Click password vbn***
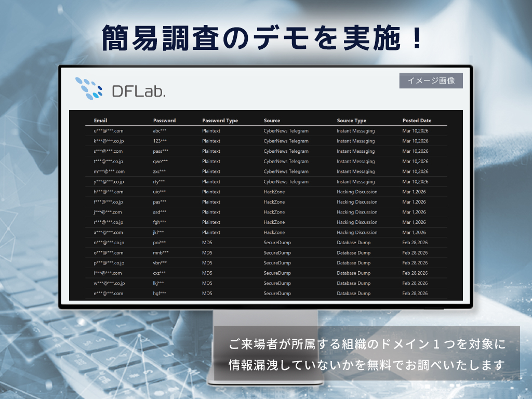This screenshot has height=399, width=532. coord(160,263)
